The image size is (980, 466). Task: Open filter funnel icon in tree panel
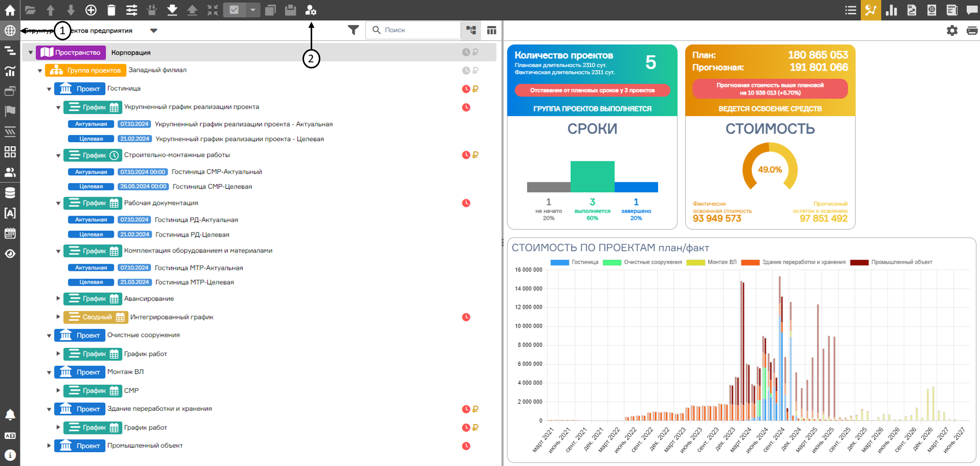coord(353,30)
